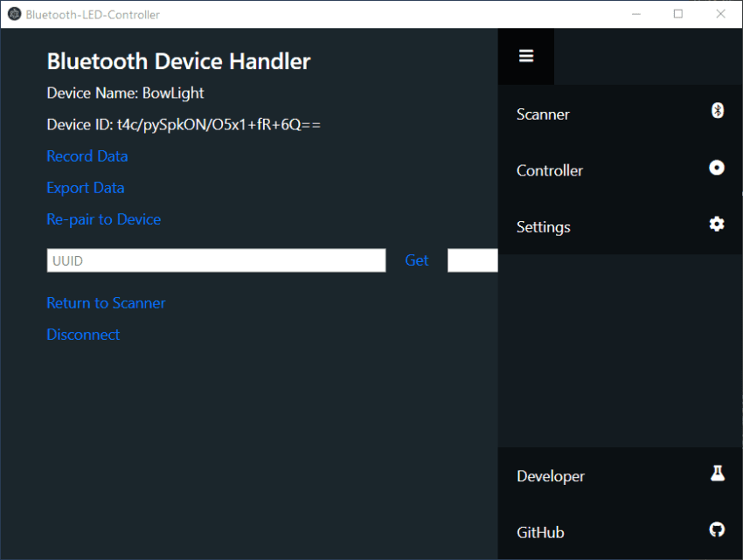Click the flask icon beside Developer

click(x=717, y=473)
